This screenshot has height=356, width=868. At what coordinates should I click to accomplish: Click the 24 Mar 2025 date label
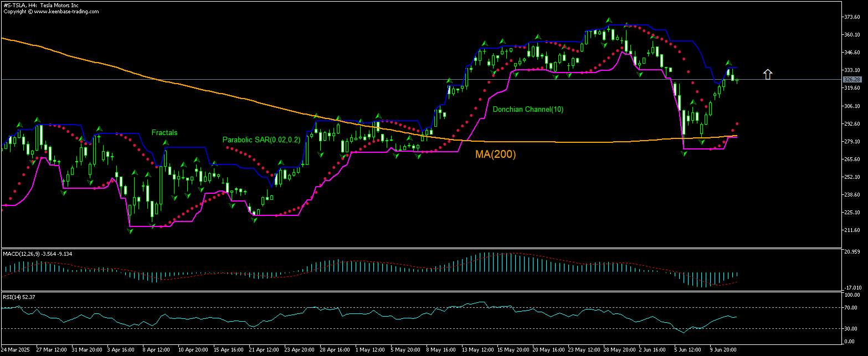click(16, 350)
